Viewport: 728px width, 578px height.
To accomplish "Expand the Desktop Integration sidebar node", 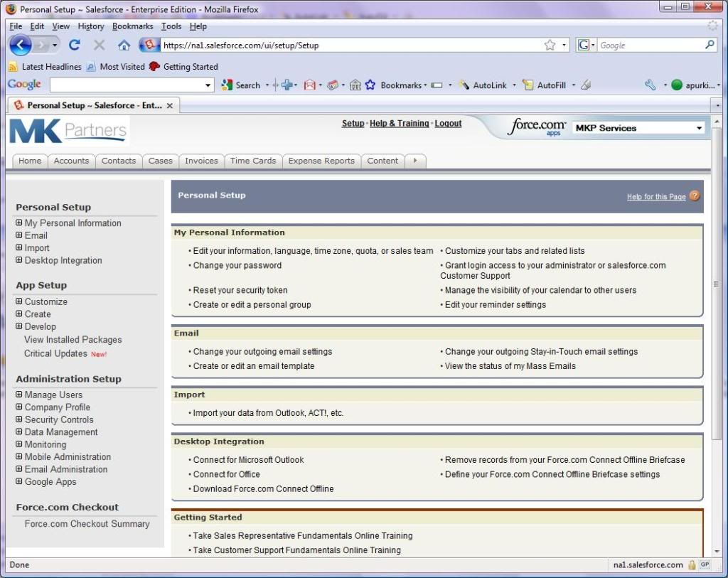I will click(x=19, y=260).
